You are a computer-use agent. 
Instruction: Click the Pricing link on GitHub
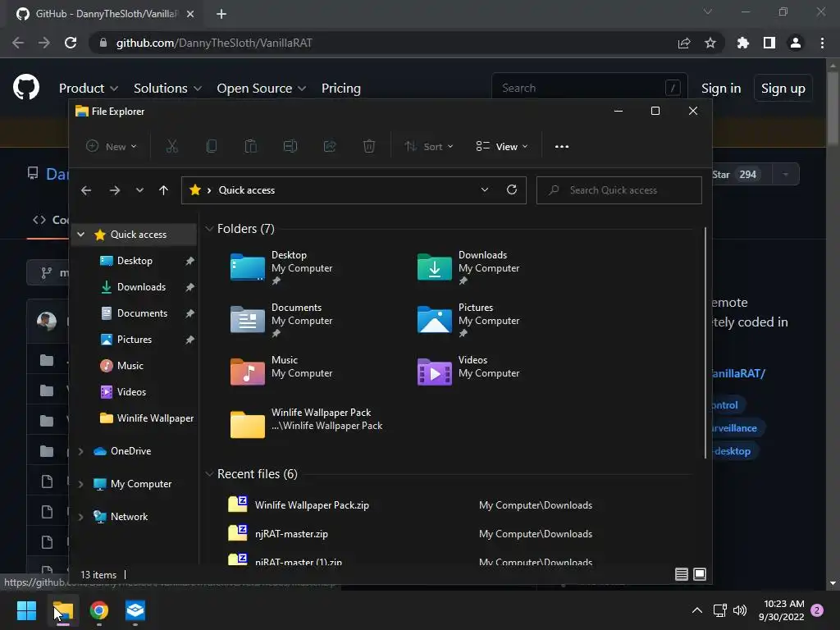[340, 88]
